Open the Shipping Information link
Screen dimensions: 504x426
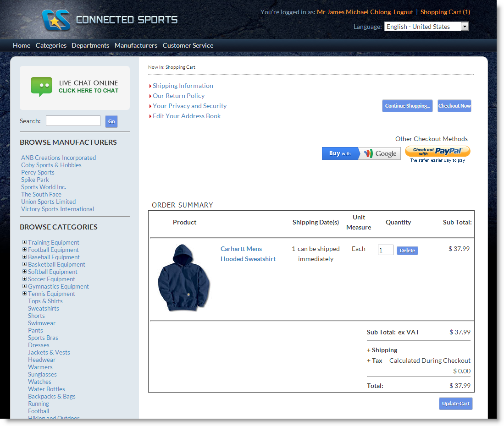click(183, 86)
